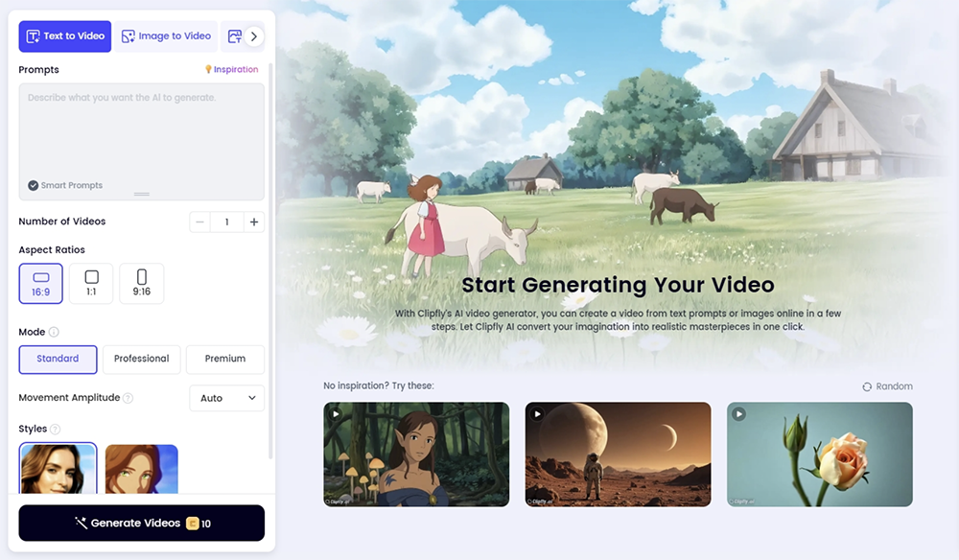Open the Inspiration link with lightbulb
This screenshot has height=560, width=959.
(x=231, y=70)
